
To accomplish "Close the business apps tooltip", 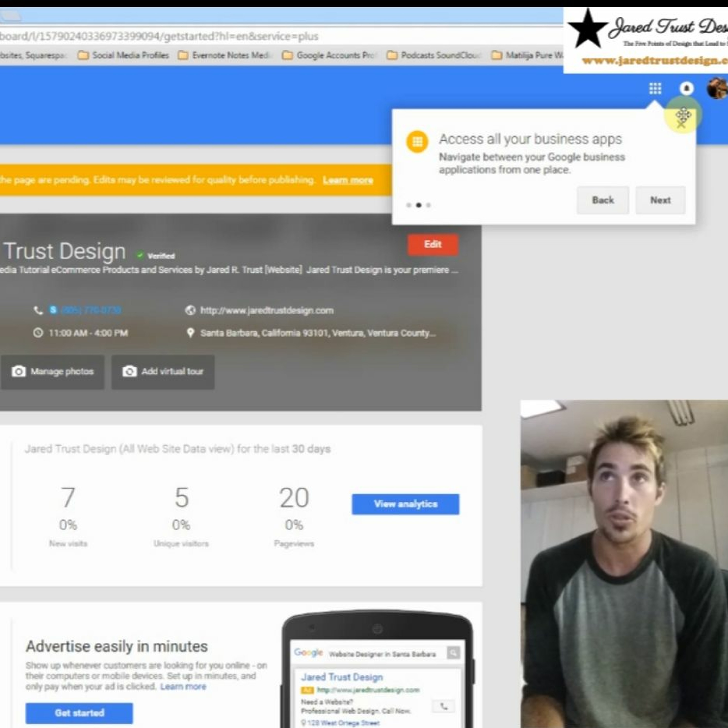I will [680, 124].
